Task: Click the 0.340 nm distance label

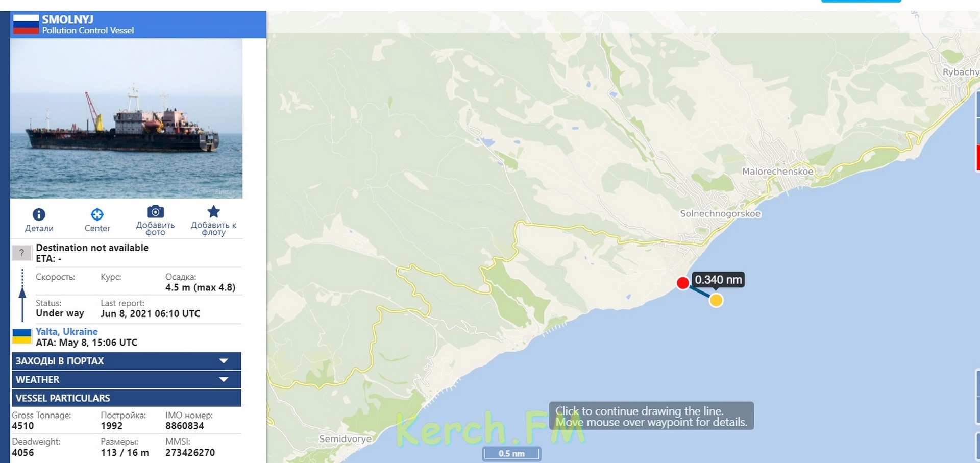Action: click(718, 280)
